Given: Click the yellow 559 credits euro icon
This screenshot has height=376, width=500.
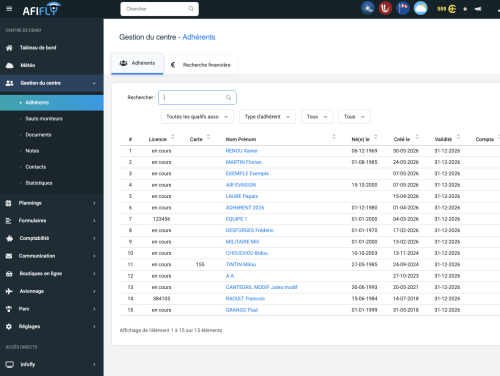Looking at the screenshot, I should click(447, 9).
